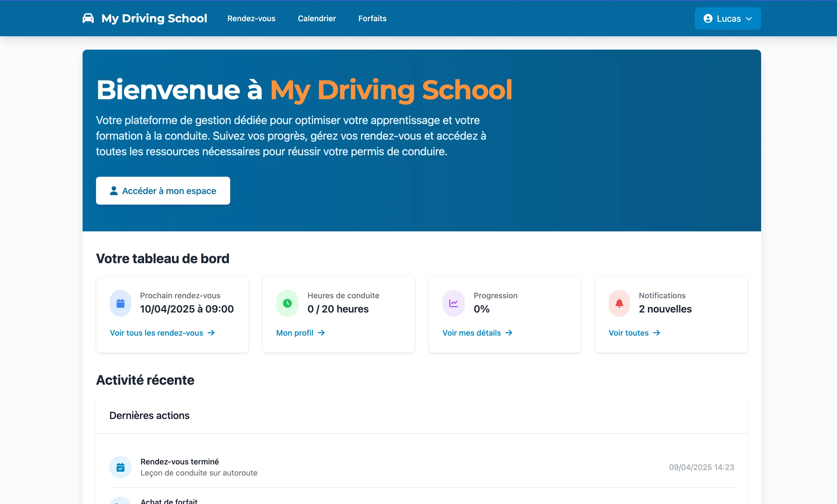This screenshot has width=837, height=504.
Task: Click the red bell icon for Notifications
Action: (x=619, y=303)
